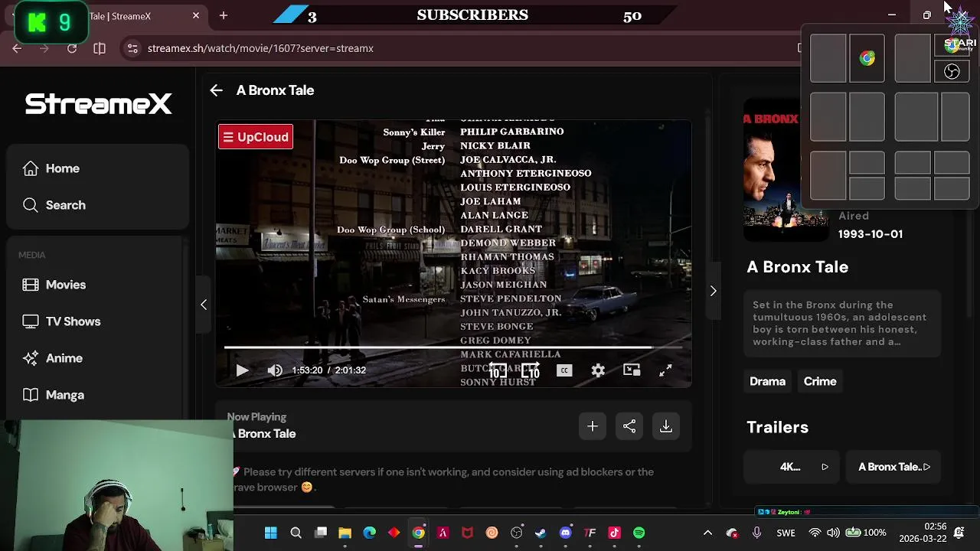This screenshot has width=980, height=551.
Task: Open Wi-Fi network settings in tray
Action: (x=815, y=533)
